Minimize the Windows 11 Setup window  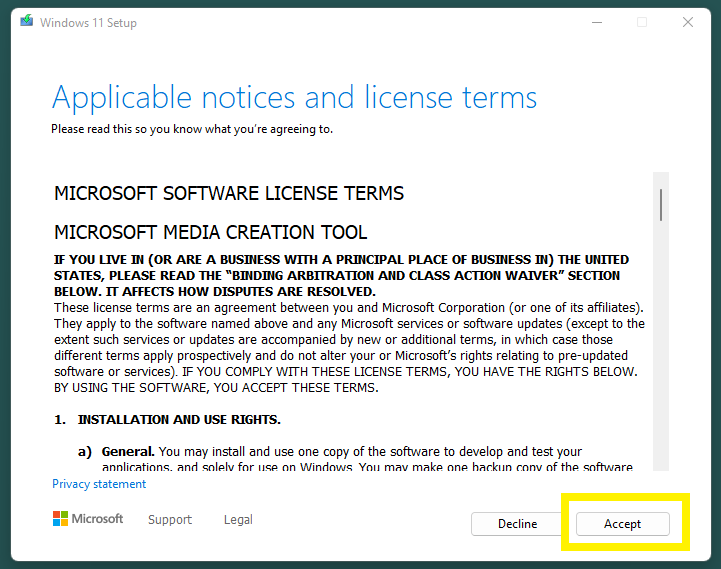[597, 22]
